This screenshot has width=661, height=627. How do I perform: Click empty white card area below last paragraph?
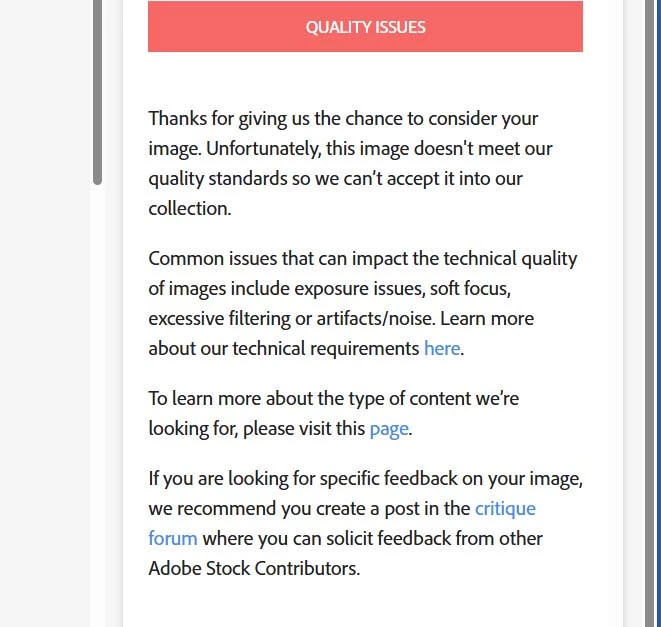[x=370, y=605]
